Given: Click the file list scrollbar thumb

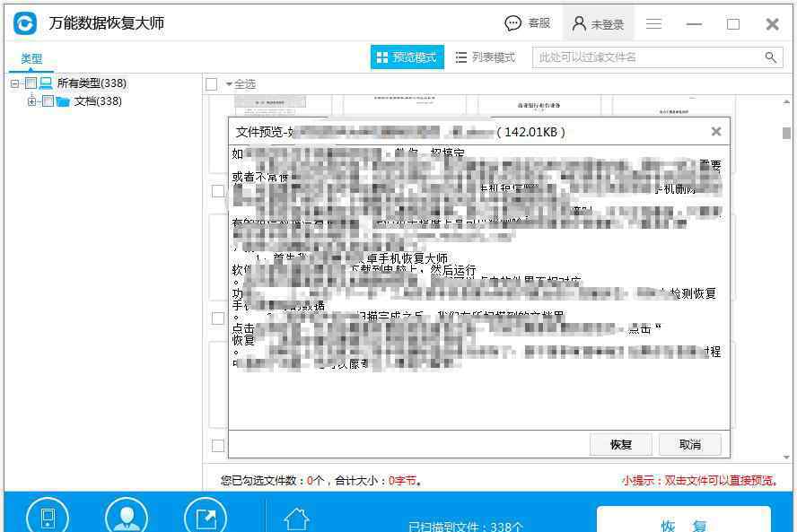Looking at the screenshot, I should 786,133.
